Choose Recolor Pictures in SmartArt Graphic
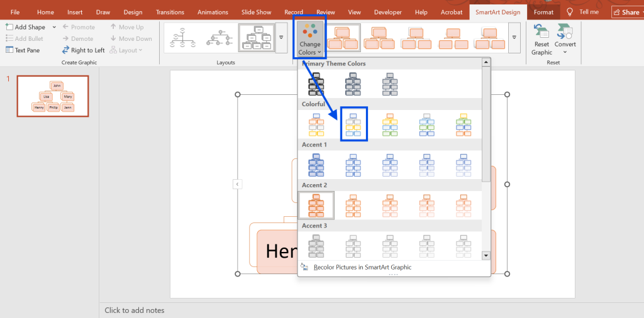644x318 pixels. (362, 267)
